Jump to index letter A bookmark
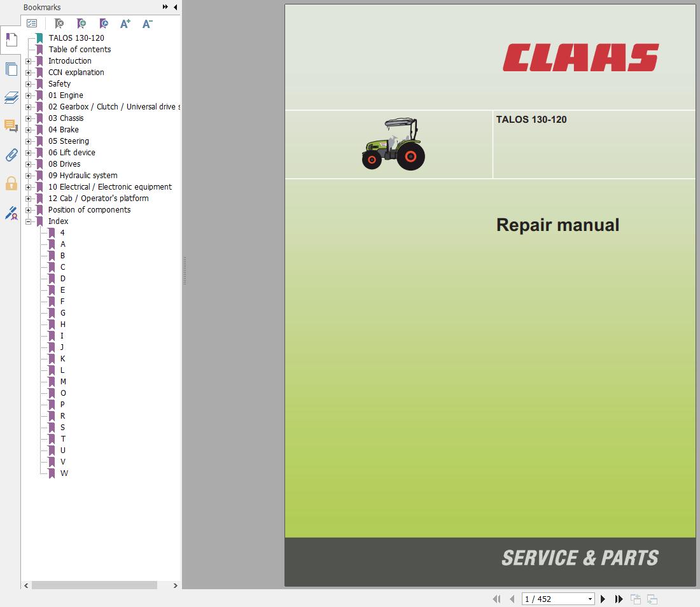The image size is (700, 607). coord(63,244)
